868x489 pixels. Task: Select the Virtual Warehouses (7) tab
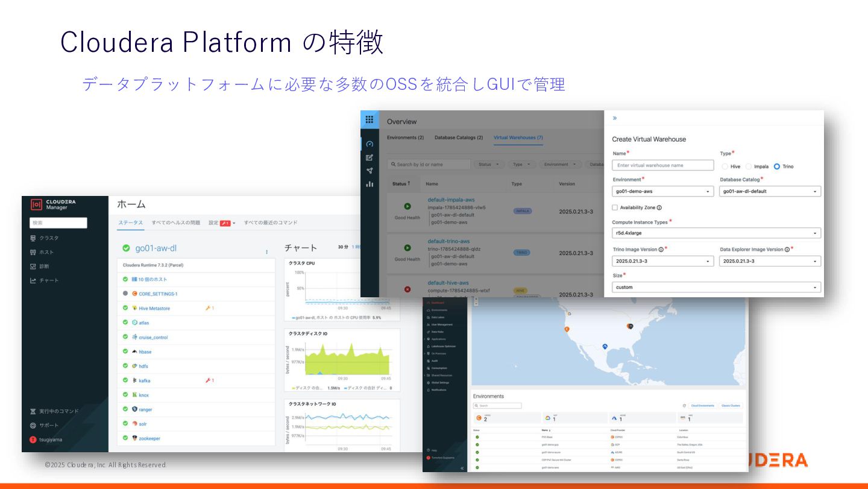(x=518, y=137)
